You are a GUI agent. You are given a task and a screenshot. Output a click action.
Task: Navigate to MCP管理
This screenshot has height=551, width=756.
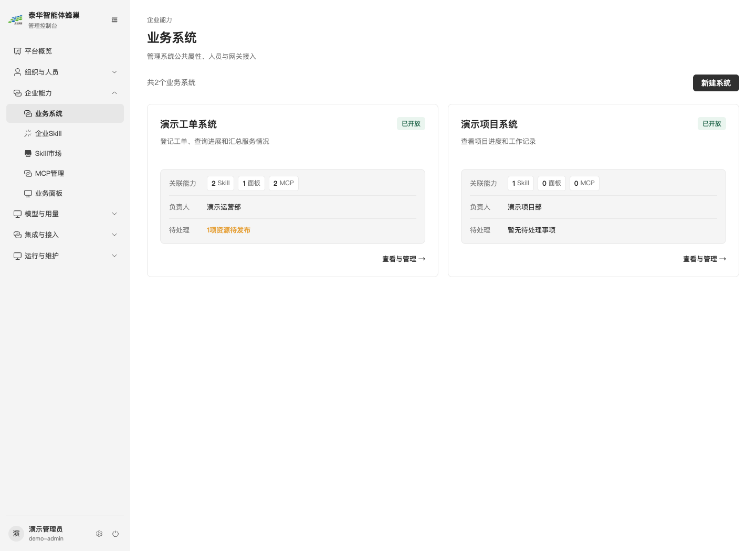(x=65, y=173)
